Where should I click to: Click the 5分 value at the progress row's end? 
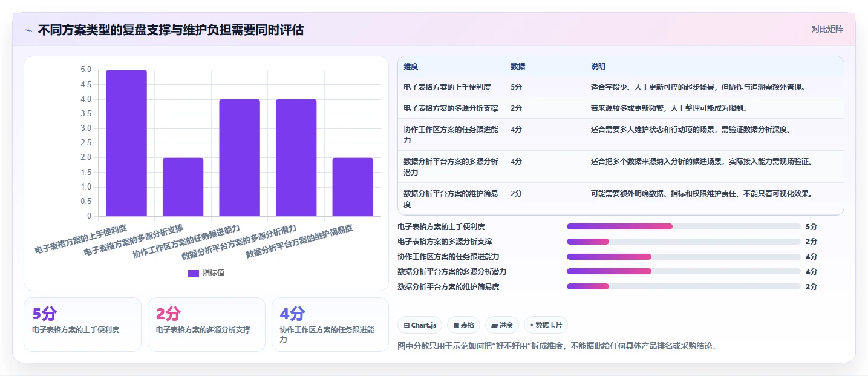pyautogui.click(x=811, y=227)
